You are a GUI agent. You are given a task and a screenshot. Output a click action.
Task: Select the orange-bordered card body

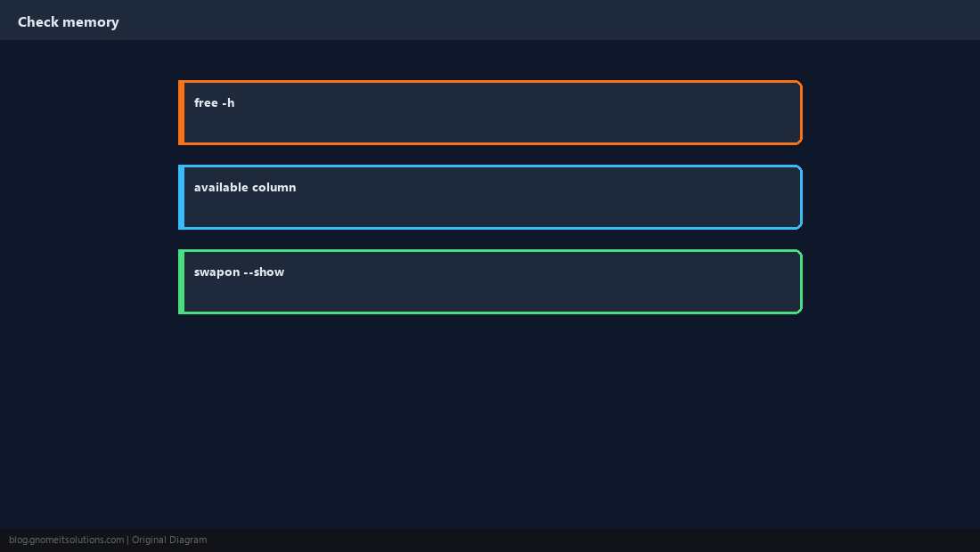tap(491, 112)
